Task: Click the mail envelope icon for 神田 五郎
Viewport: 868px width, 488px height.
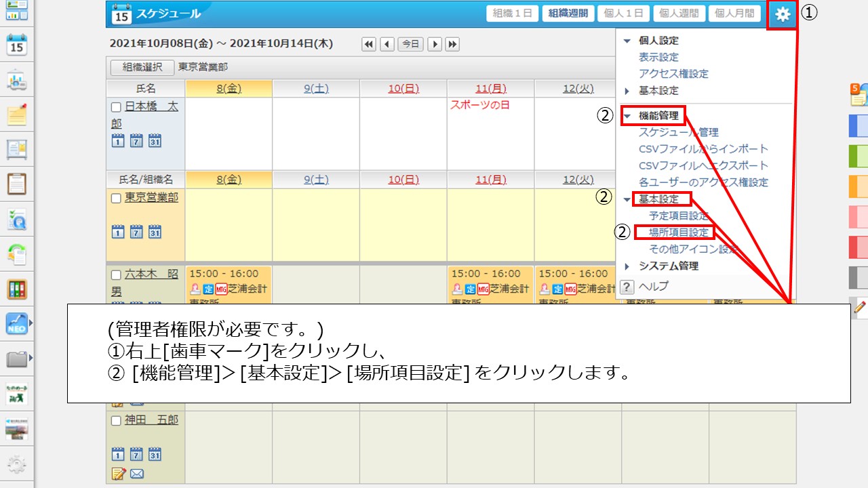Action: pyautogui.click(x=136, y=473)
